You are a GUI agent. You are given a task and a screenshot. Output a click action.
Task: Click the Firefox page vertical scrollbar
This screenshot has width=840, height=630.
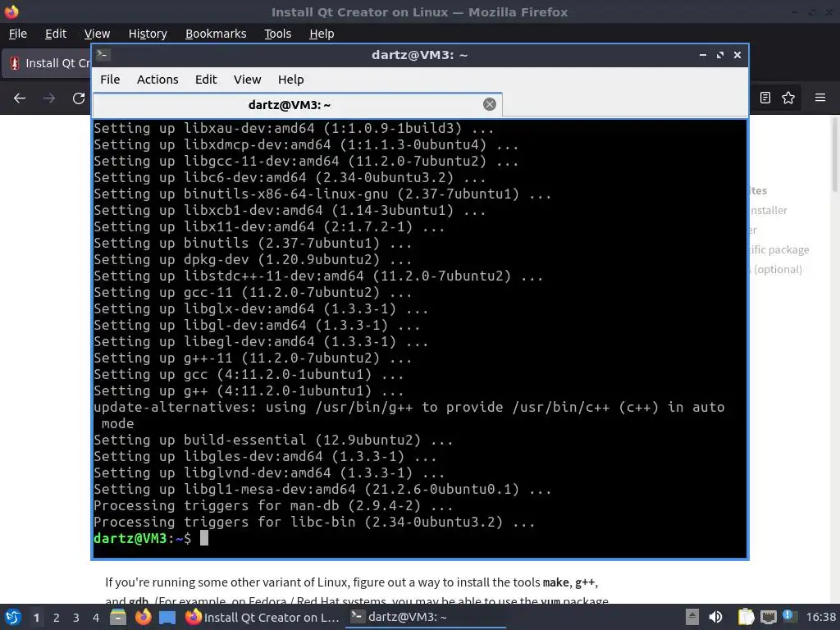click(834, 155)
